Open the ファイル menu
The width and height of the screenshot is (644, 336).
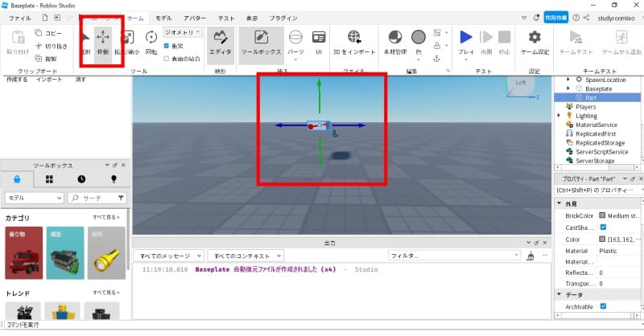pos(19,18)
